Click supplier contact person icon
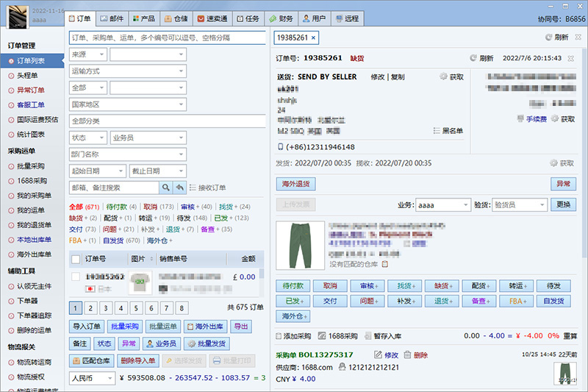The height and width of the screenshot is (392, 588). tap(342, 367)
